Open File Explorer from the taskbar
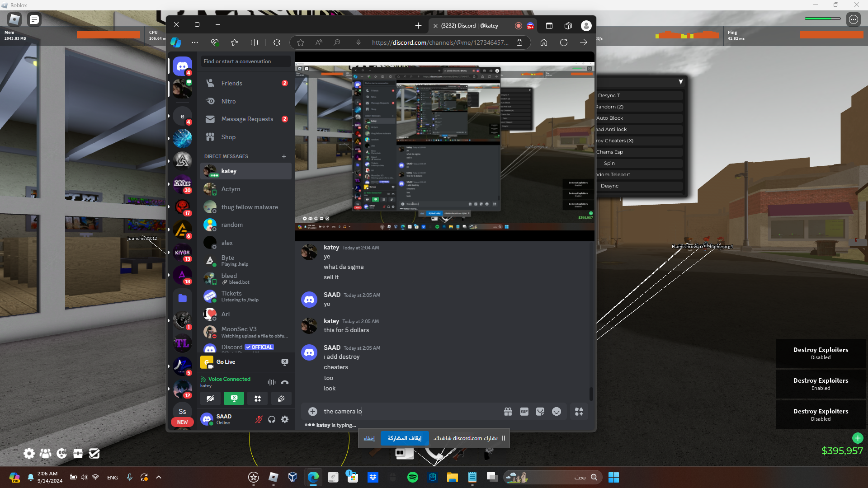Screen dimensions: 868x488 point(453,477)
